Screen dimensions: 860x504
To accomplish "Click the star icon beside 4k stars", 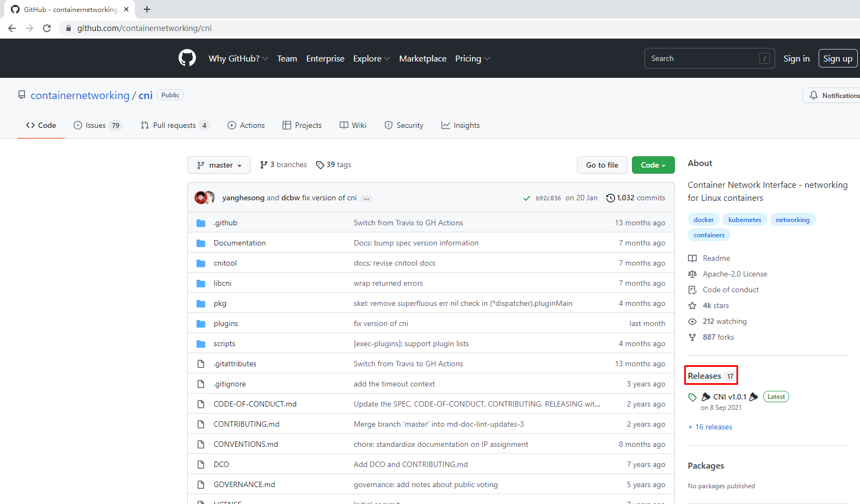I will (692, 306).
